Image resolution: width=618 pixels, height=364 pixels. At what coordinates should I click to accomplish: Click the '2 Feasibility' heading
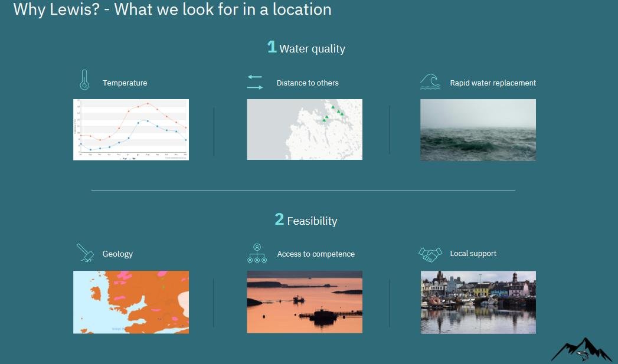[x=306, y=220]
